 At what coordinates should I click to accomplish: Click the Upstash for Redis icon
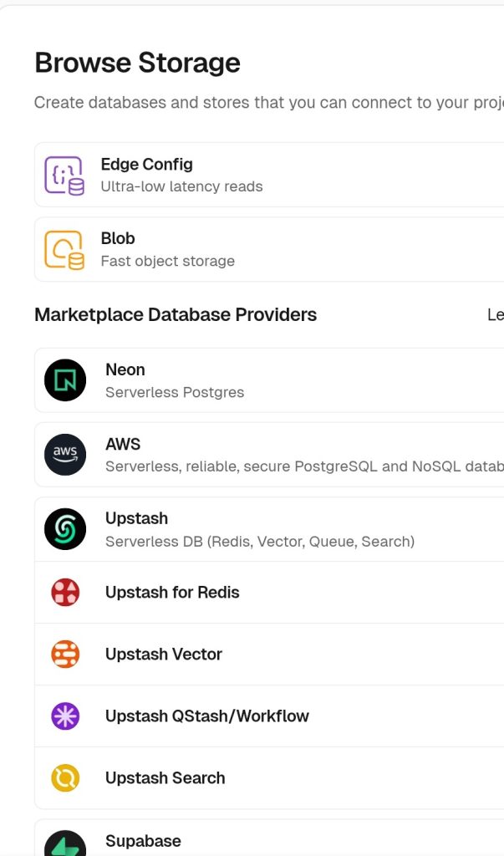65,593
